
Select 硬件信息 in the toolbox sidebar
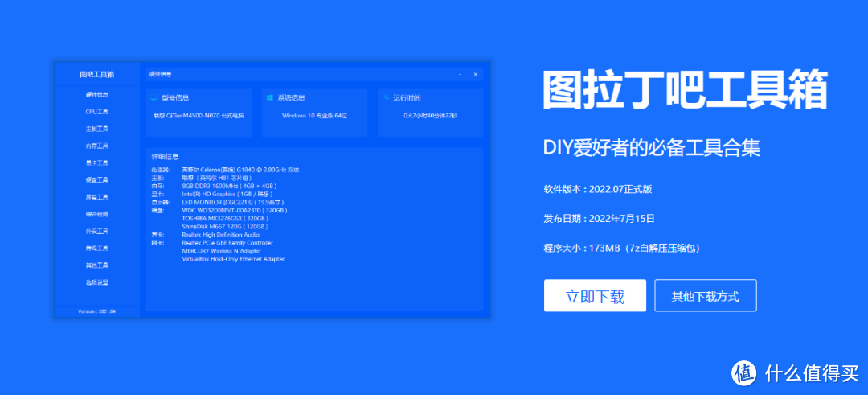tap(97, 95)
